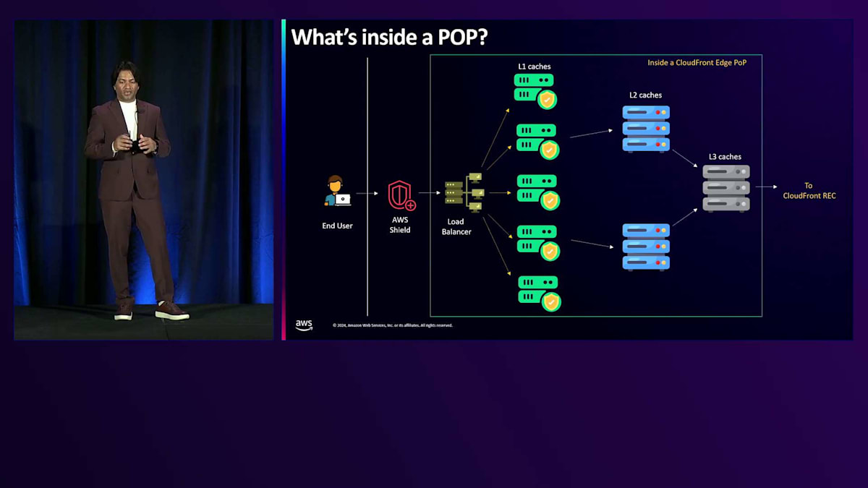Click L1 cache icon feeding upper L2 caches
This screenshot has height=488, width=868.
pyautogui.click(x=537, y=141)
